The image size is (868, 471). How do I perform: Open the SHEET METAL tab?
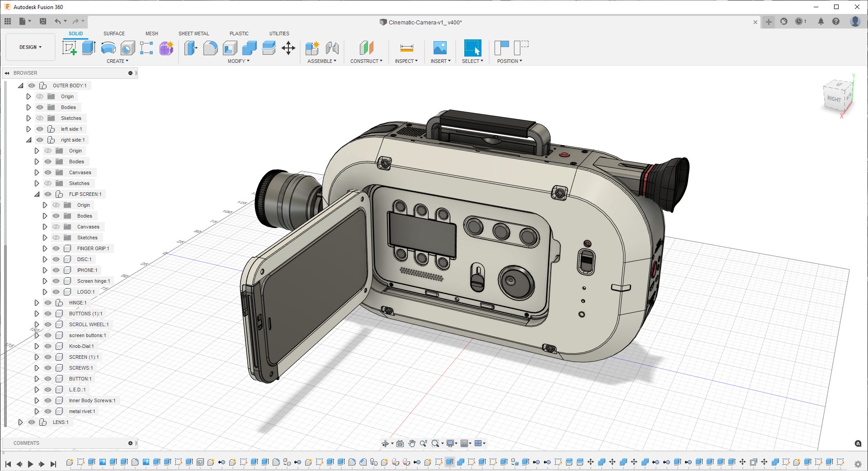[x=193, y=33]
